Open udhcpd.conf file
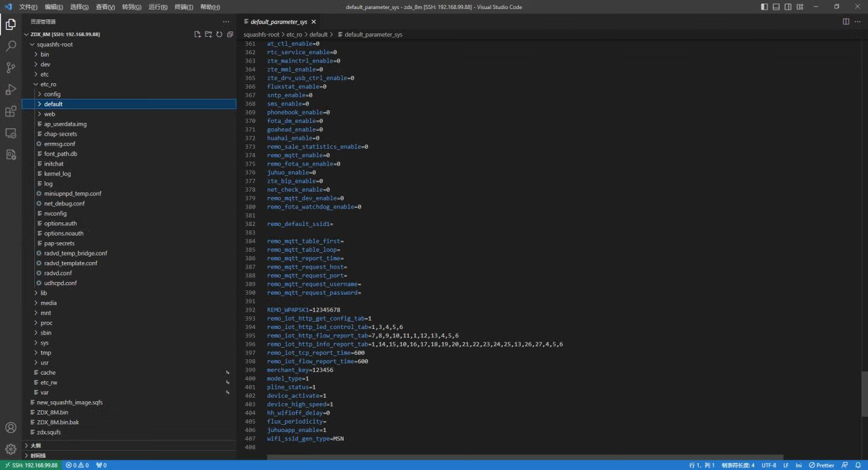868x470 pixels. pos(129,283)
